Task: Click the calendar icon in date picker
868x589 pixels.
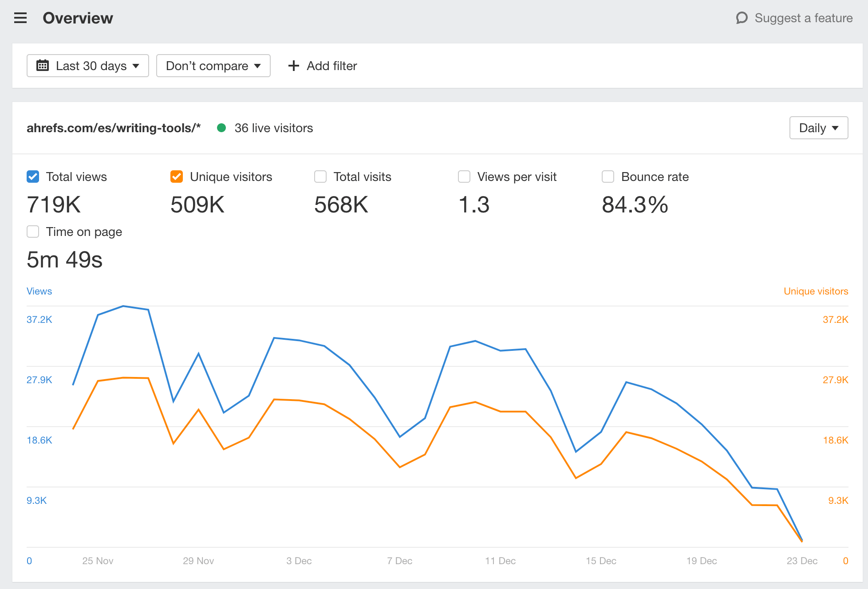Action: (x=43, y=66)
